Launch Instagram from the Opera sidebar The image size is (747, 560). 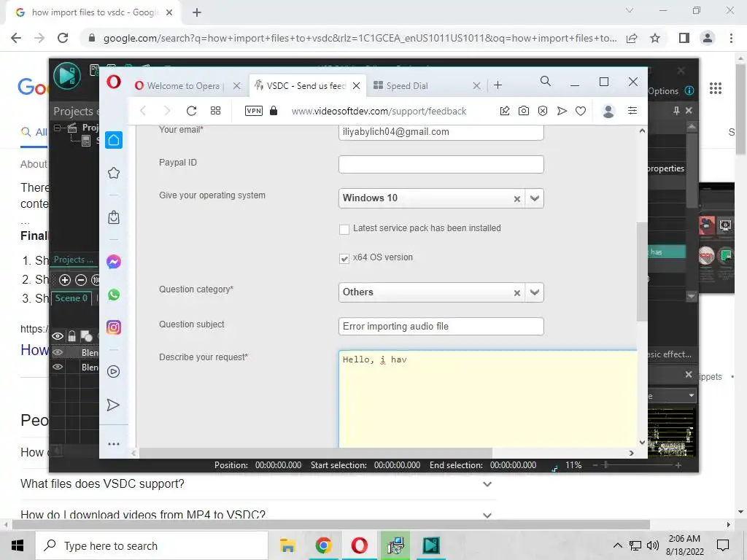tap(113, 327)
